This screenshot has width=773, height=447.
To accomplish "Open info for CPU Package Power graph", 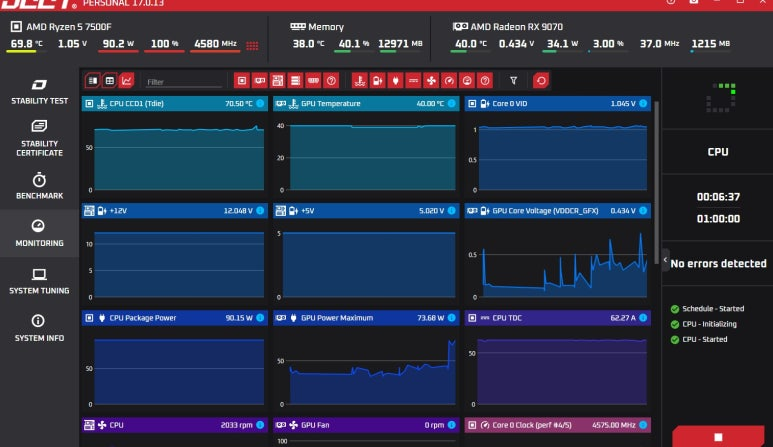I will (260, 318).
